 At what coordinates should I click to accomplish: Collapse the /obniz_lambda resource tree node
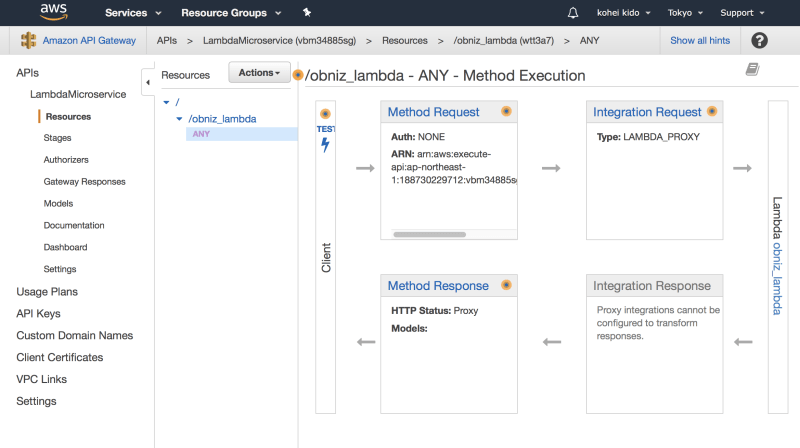[179, 118]
